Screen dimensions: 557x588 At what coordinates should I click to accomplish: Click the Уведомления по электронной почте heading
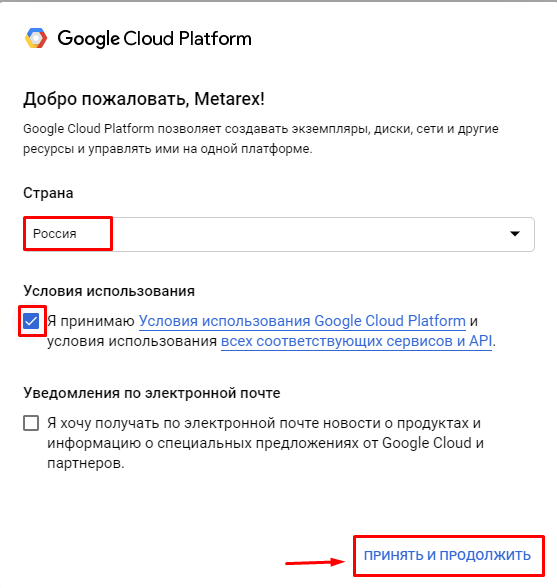(x=152, y=393)
